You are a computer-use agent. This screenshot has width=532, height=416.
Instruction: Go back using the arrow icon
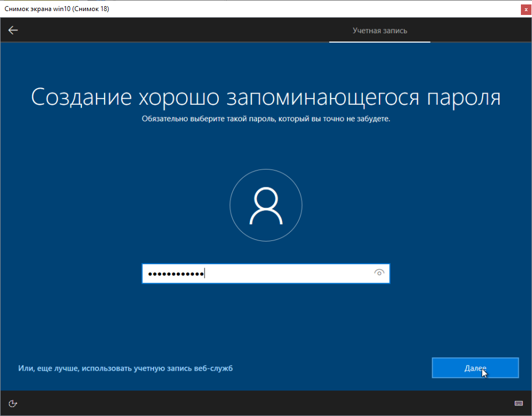13,30
